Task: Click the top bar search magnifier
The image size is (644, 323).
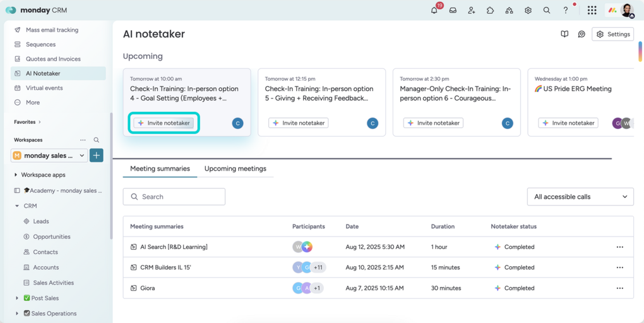Action: pyautogui.click(x=547, y=10)
